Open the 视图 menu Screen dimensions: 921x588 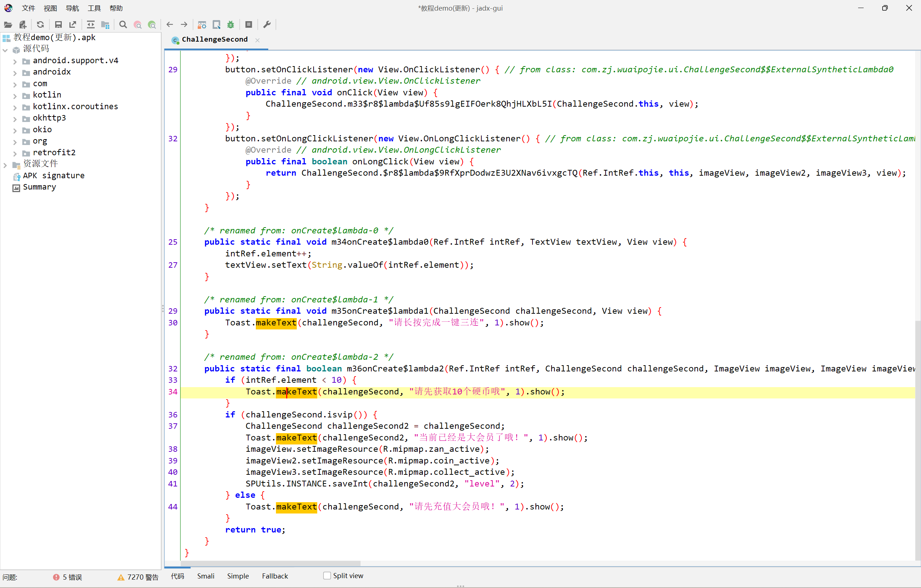click(50, 8)
